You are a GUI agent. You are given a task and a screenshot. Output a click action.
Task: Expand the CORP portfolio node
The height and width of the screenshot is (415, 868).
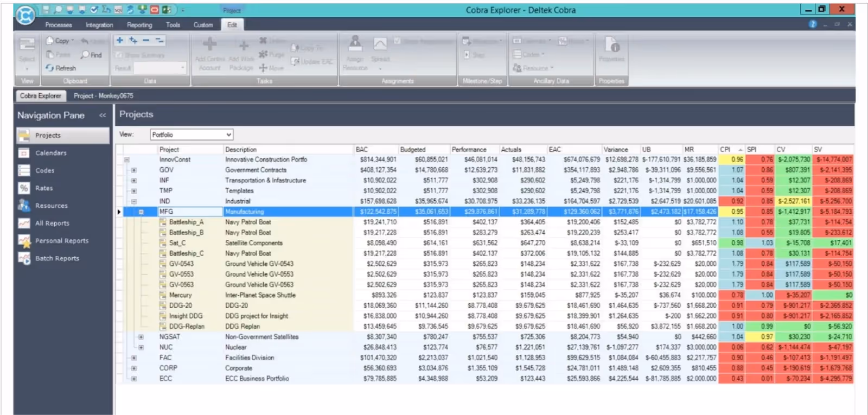[x=133, y=368]
